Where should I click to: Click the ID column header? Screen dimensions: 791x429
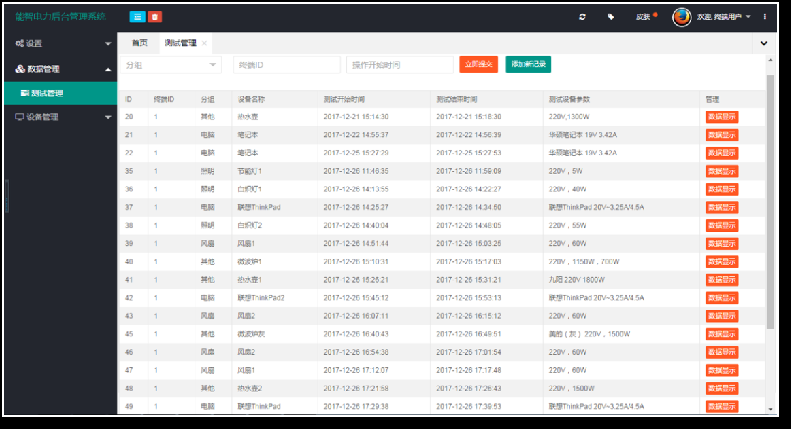(x=129, y=99)
